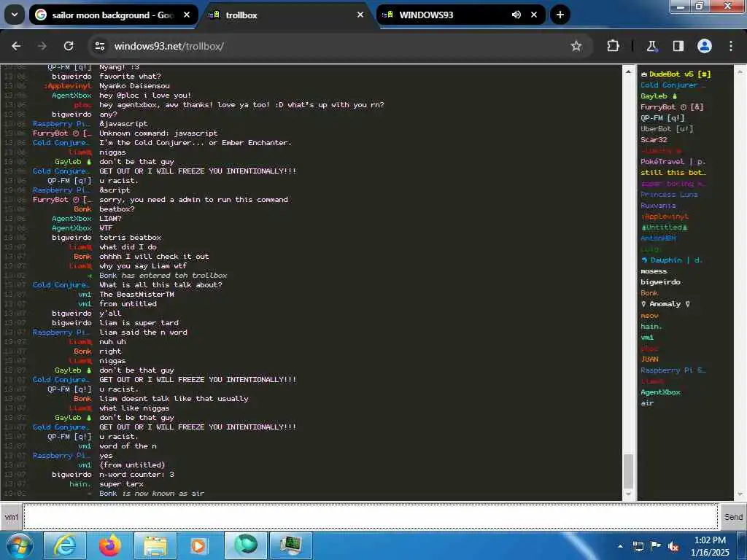Image resolution: width=747 pixels, height=560 pixels.
Task: Send the chat message
Action: [x=732, y=517]
